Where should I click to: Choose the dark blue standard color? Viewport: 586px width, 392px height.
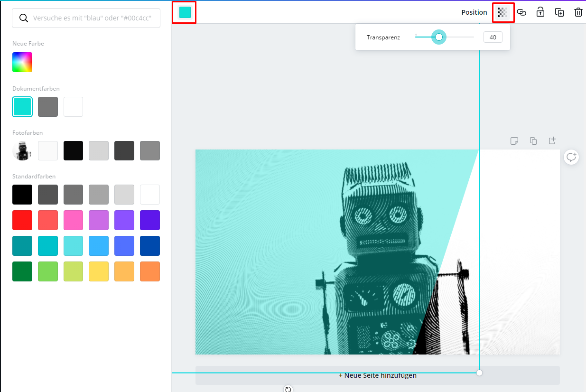150,246
